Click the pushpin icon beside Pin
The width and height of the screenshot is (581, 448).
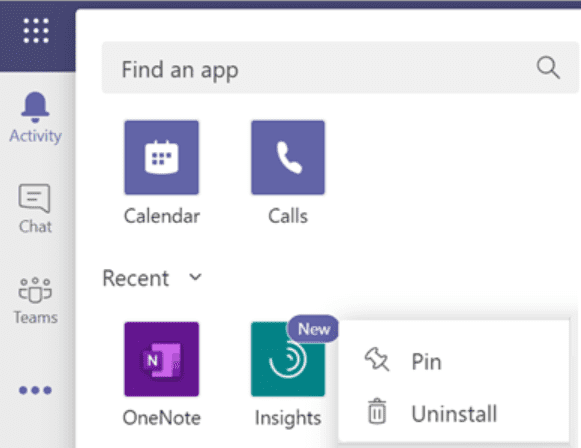pos(377,359)
